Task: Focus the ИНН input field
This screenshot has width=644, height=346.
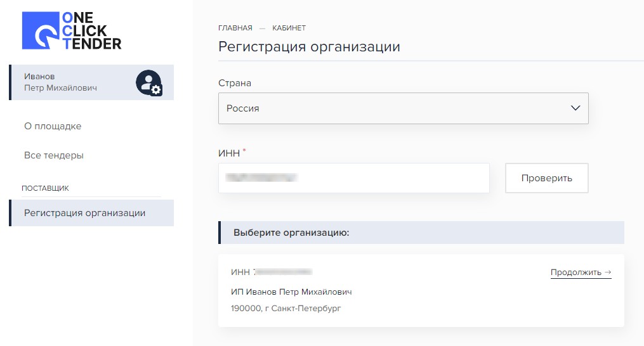Action: pyautogui.click(x=353, y=178)
